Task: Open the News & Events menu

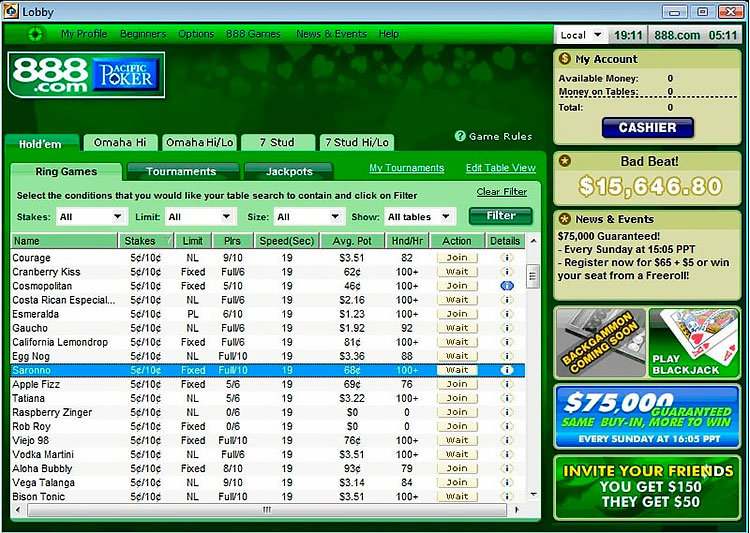Action: [331, 34]
